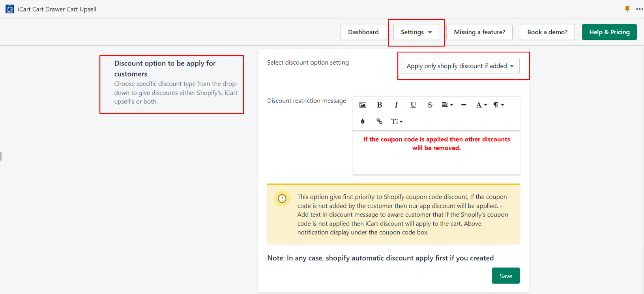644x294 pixels.
Task: Toggle bold formatting in the editor
Action: 379,105
